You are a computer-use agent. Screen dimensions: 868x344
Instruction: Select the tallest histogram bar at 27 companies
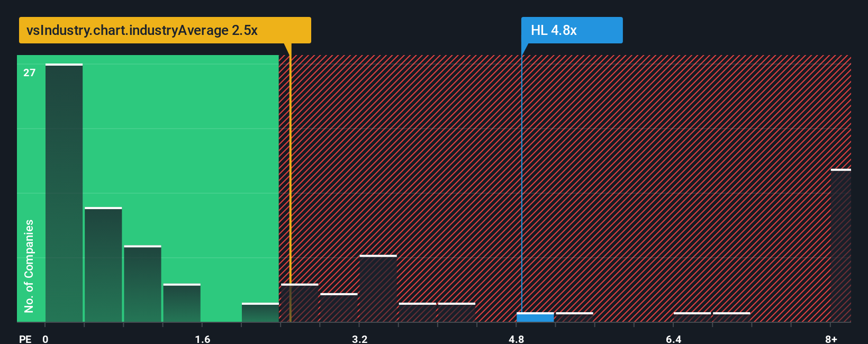coord(64,193)
